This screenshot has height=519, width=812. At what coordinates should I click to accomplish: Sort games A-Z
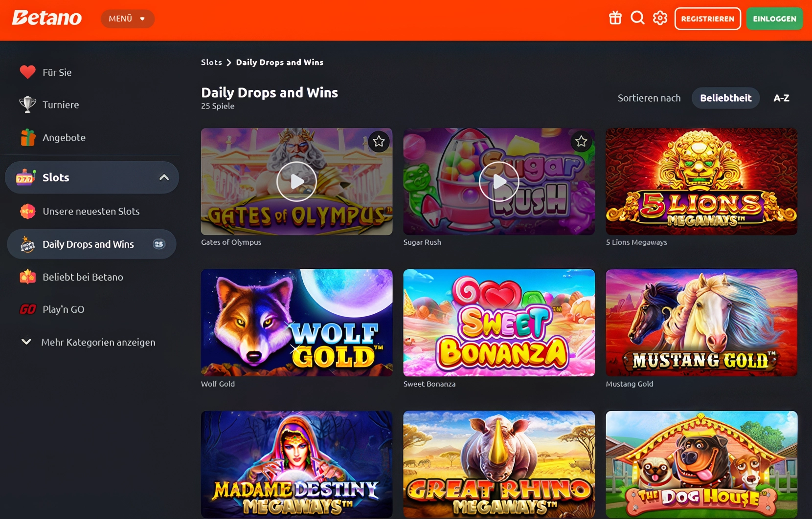(x=781, y=98)
